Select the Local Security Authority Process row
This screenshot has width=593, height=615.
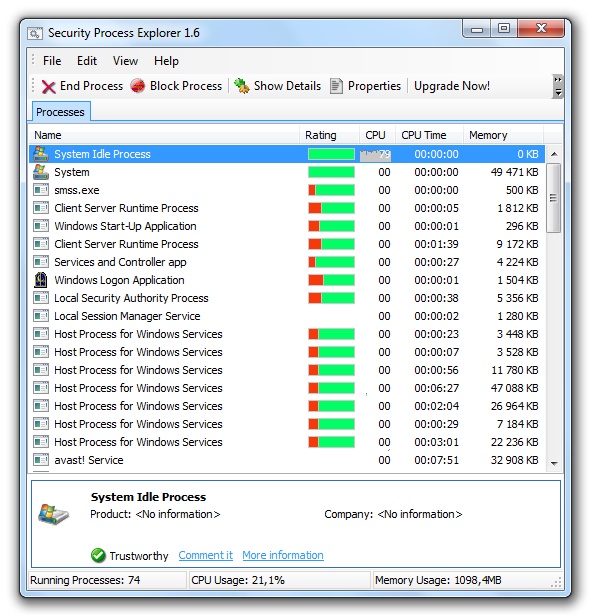(x=287, y=298)
